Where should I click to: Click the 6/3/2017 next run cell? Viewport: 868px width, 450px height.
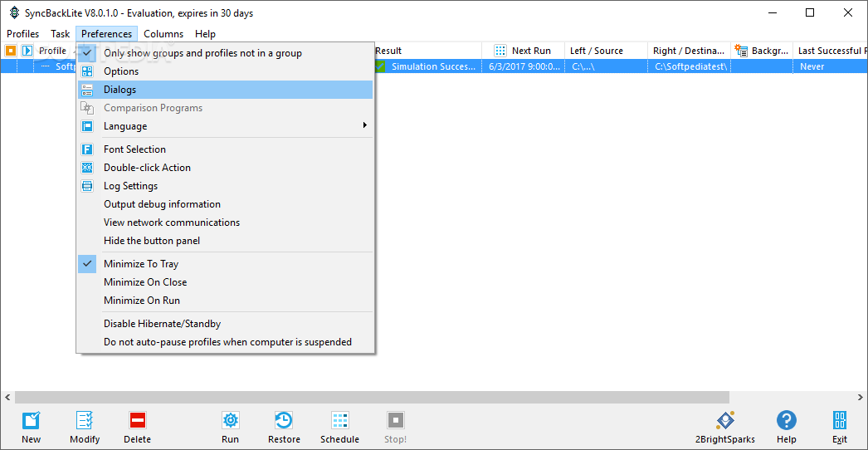tap(523, 66)
